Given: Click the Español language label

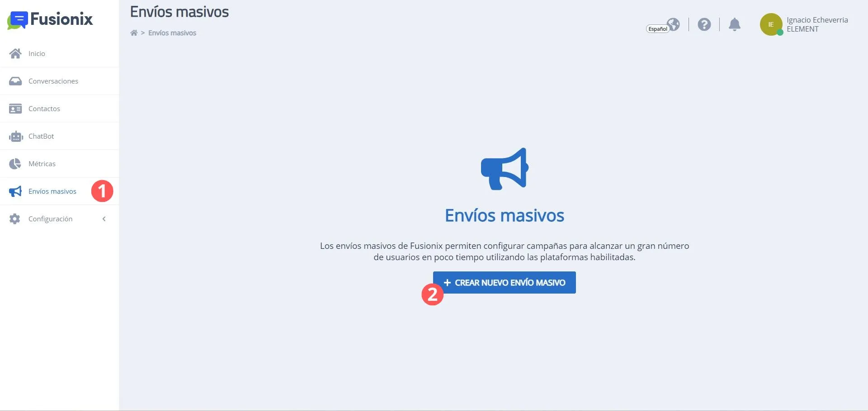Looking at the screenshot, I should click(x=658, y=29).
